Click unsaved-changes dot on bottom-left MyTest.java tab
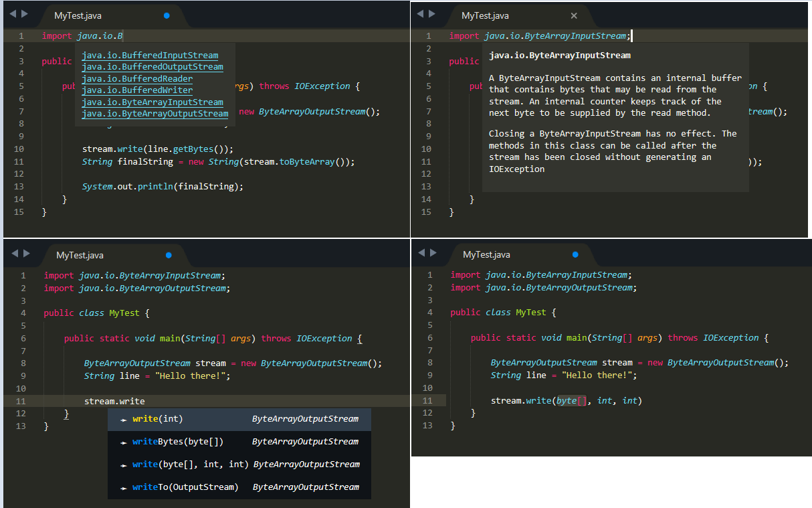812x508 pixels. tap(169, 255)
